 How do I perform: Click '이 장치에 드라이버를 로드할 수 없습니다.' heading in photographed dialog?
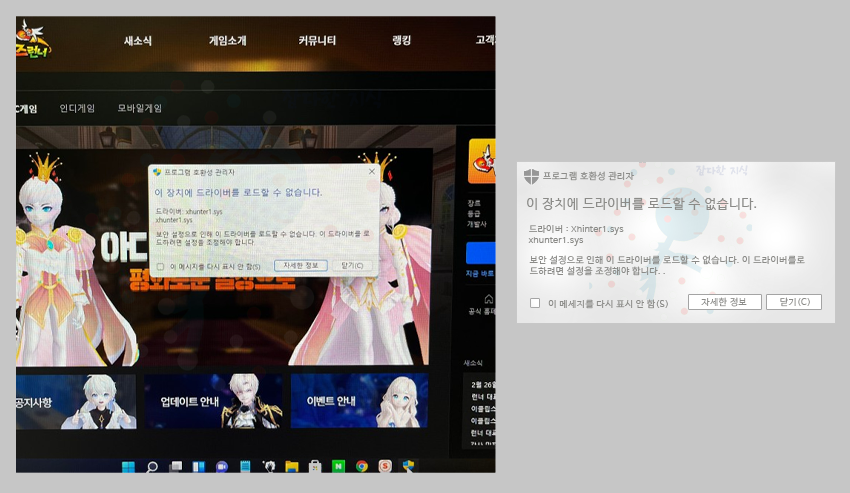[x=238, y=193]
